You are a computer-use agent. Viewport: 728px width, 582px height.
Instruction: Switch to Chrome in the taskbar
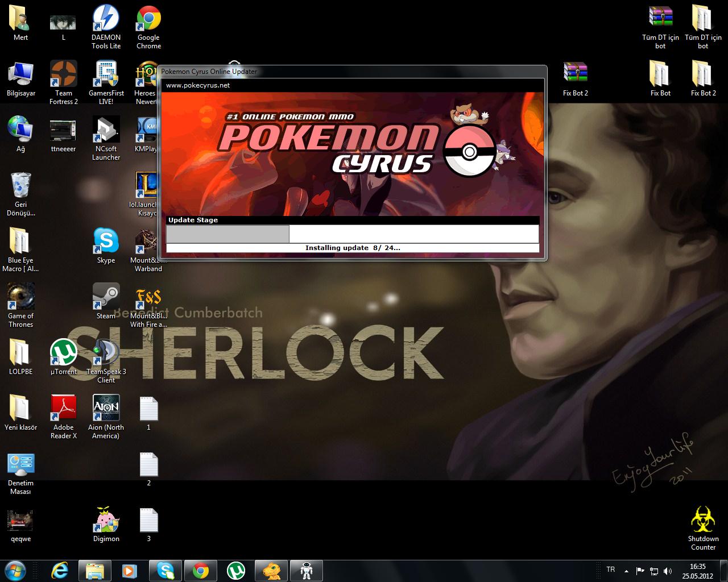coord(201,570)
